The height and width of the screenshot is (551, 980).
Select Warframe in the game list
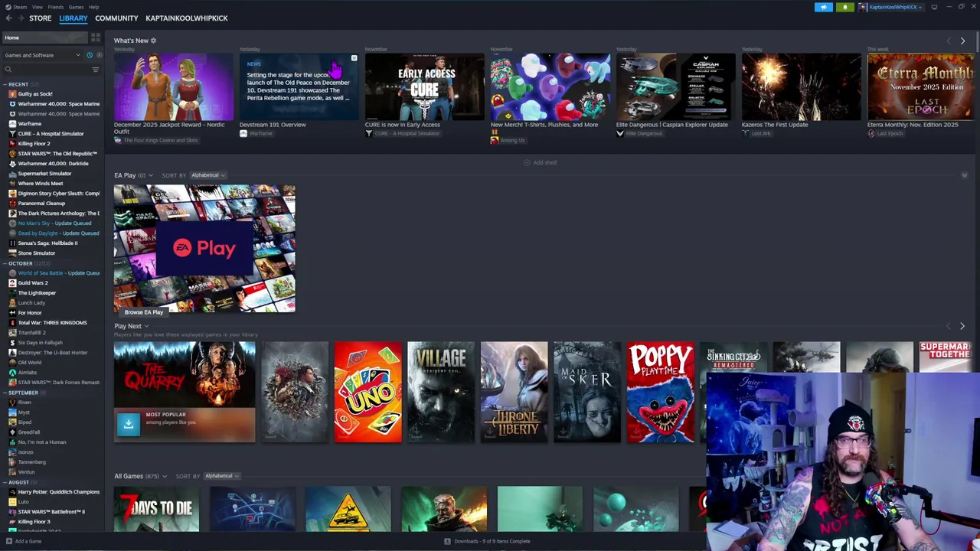(30, 124)
